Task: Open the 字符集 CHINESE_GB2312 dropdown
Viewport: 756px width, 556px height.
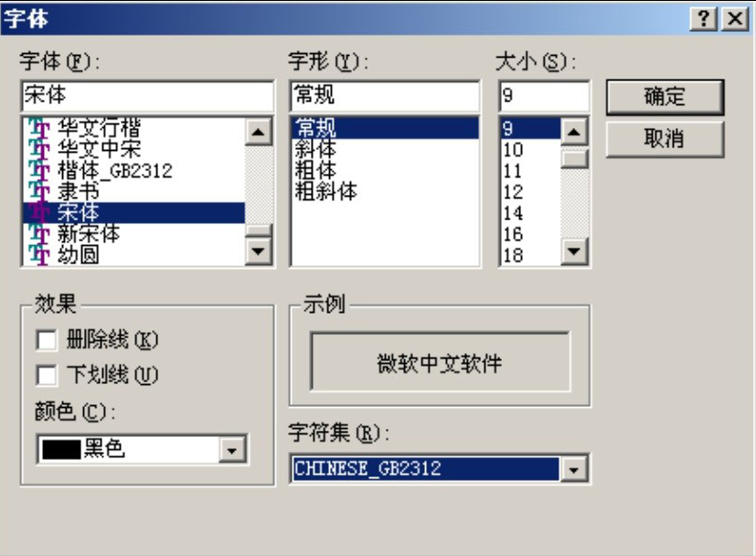Action: (574, 469)
